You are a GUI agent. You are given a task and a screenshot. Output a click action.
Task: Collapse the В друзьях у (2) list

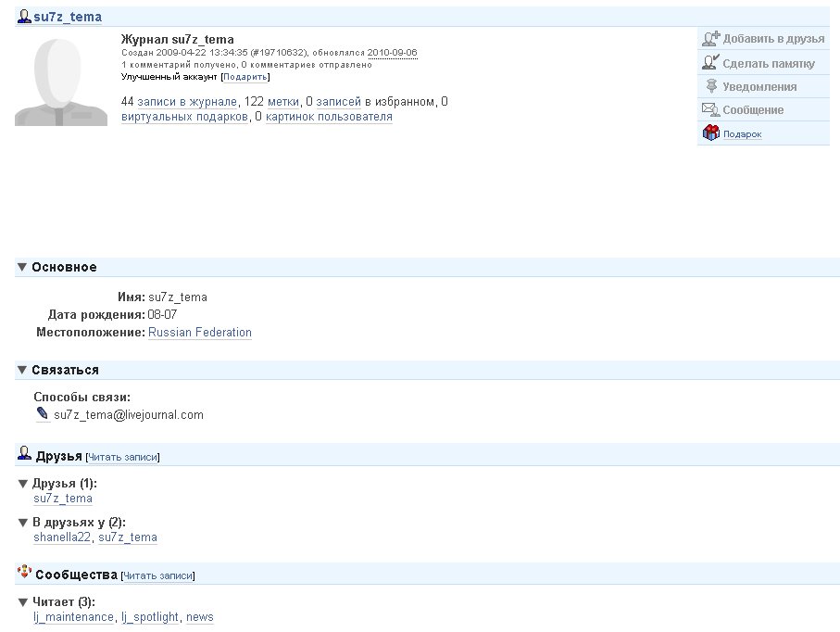(x=23, y=523)
